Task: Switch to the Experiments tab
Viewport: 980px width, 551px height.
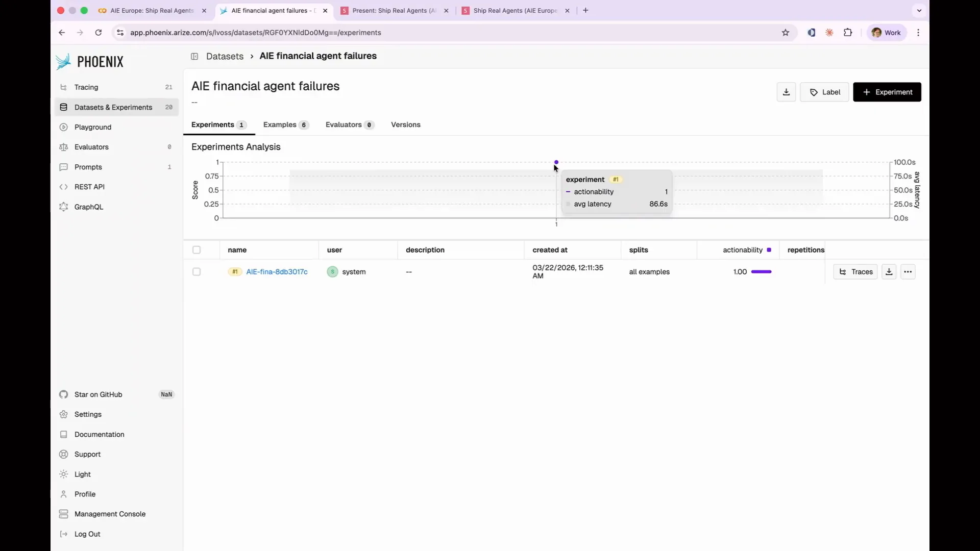Action: click(x=219, y=124)
